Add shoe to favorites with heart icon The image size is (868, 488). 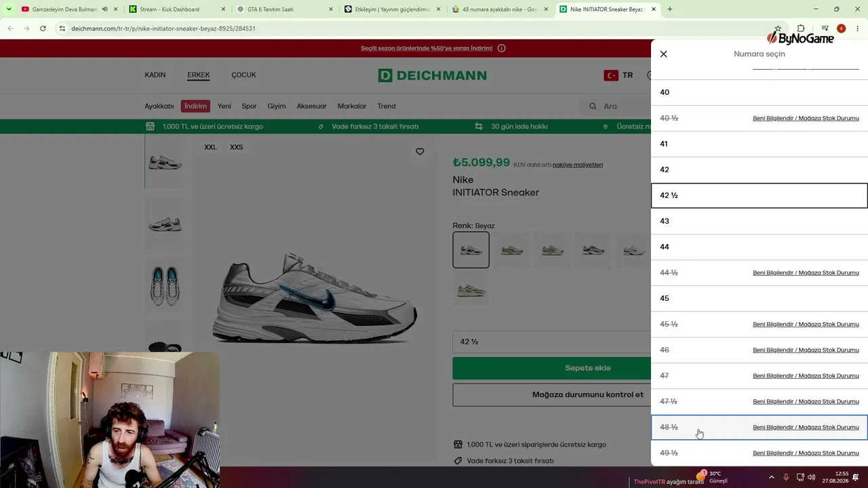(x=420, y=152)
